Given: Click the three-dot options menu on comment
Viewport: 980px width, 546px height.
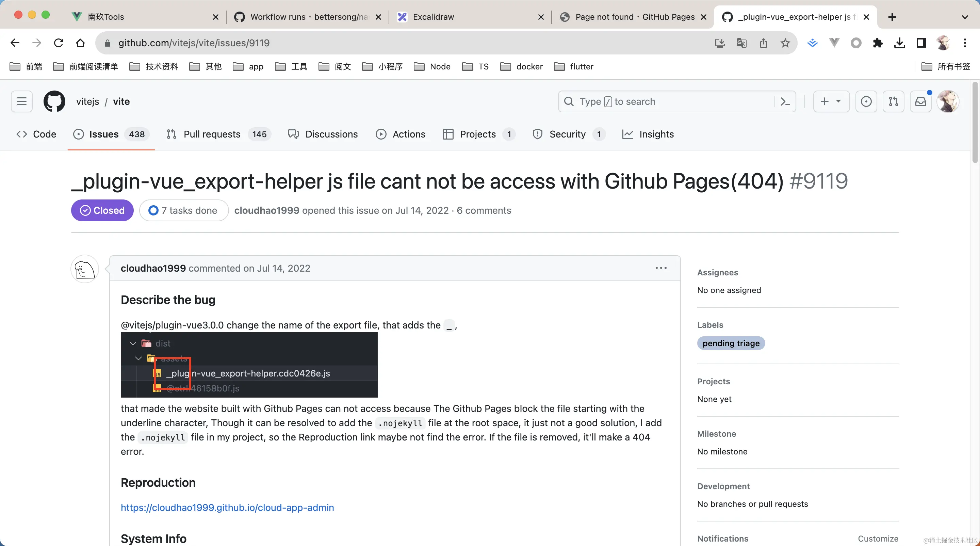Looking at the screenshot, I should point(661,268).
